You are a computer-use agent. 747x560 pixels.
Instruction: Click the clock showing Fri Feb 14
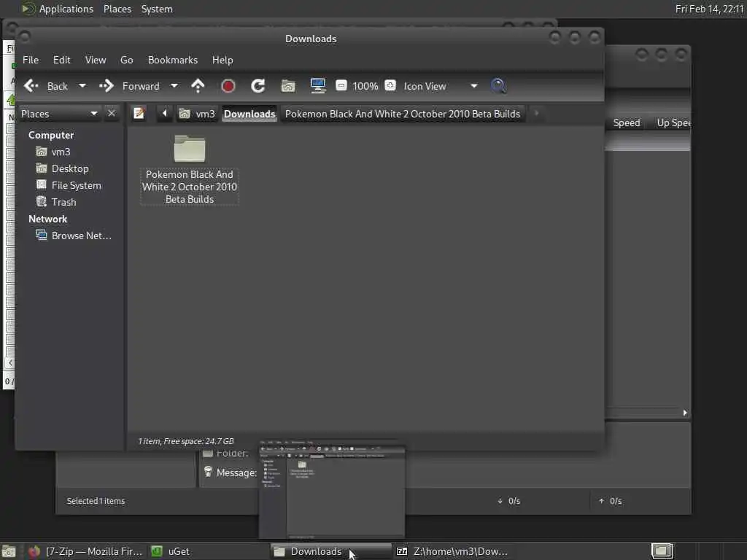click(x=709, y=9)
